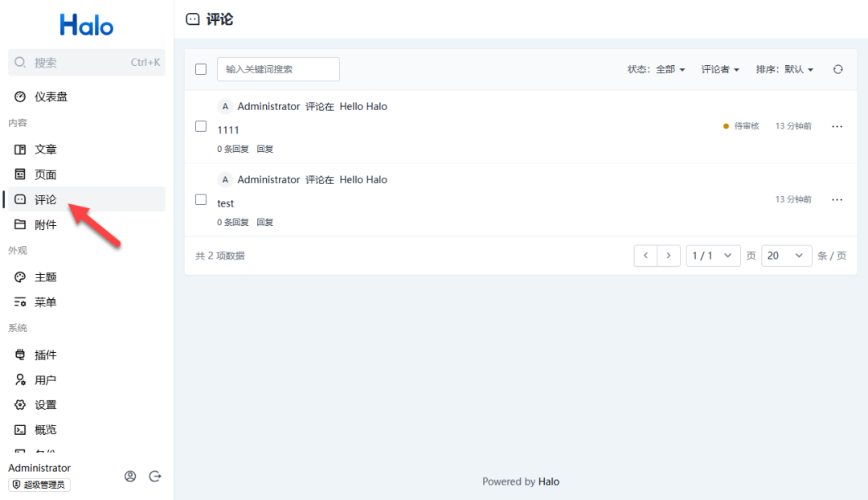
Task: Open more options for the test comment
Action: click(x=837, y=199)
